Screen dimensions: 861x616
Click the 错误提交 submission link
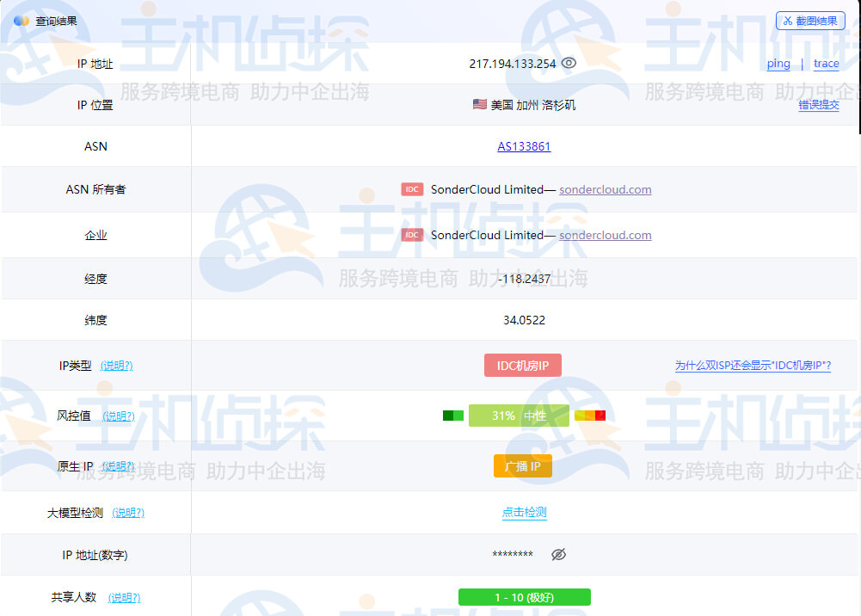[x=820, y=104]
